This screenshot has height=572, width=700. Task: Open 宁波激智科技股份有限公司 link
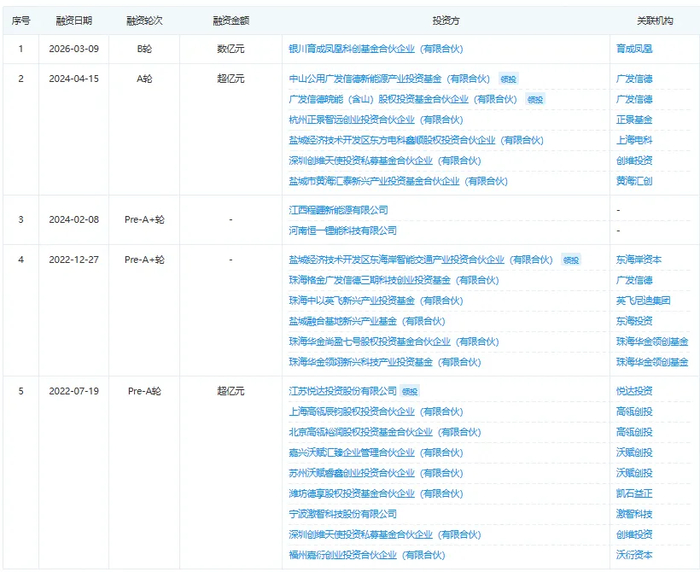pos(343,514)
